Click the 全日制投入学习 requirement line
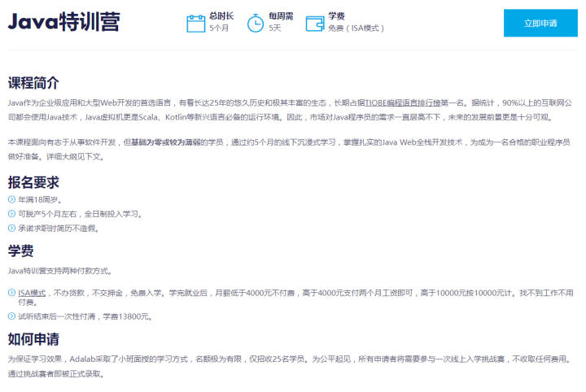Image resolution: width=586 pixels, height=392 pixels. click(80, 214)
